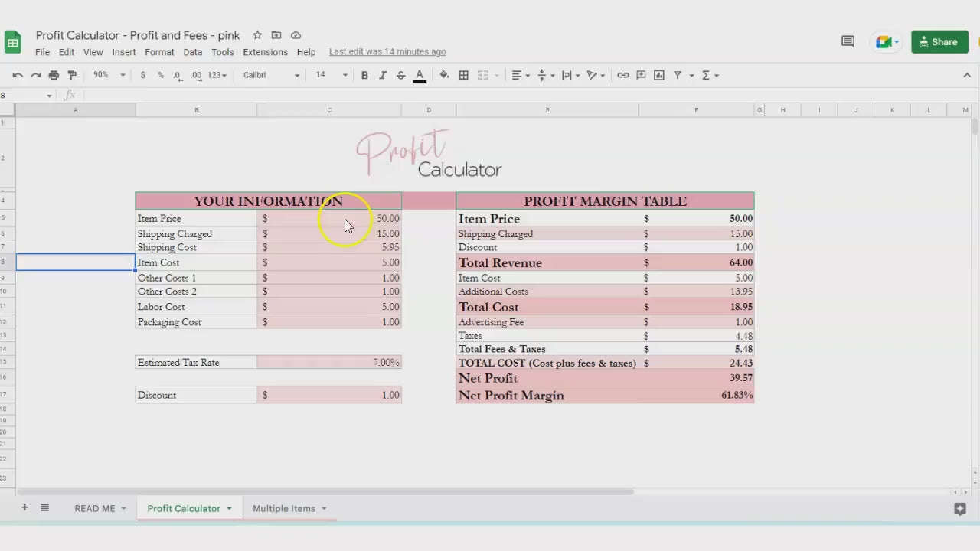Open the last edit history link
This screenshot has width=980, height=551.
[x=387, y=52]
